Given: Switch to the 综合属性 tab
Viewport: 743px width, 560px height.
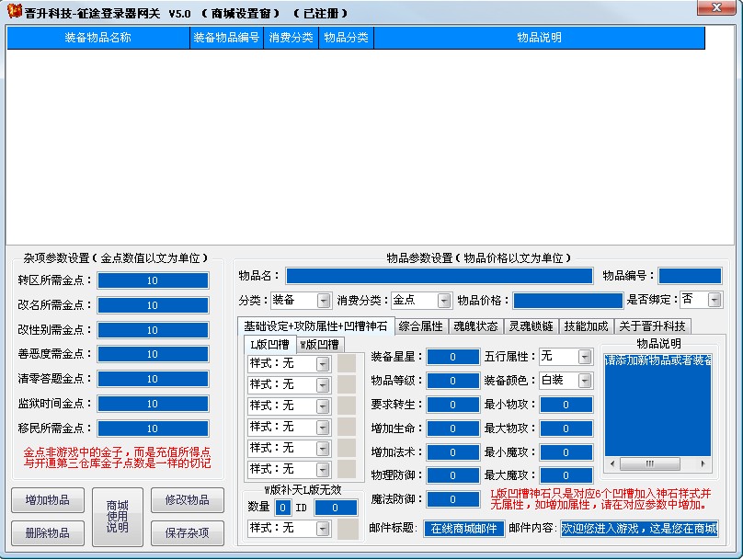Looking at the screenshot, I should point(421,326).
